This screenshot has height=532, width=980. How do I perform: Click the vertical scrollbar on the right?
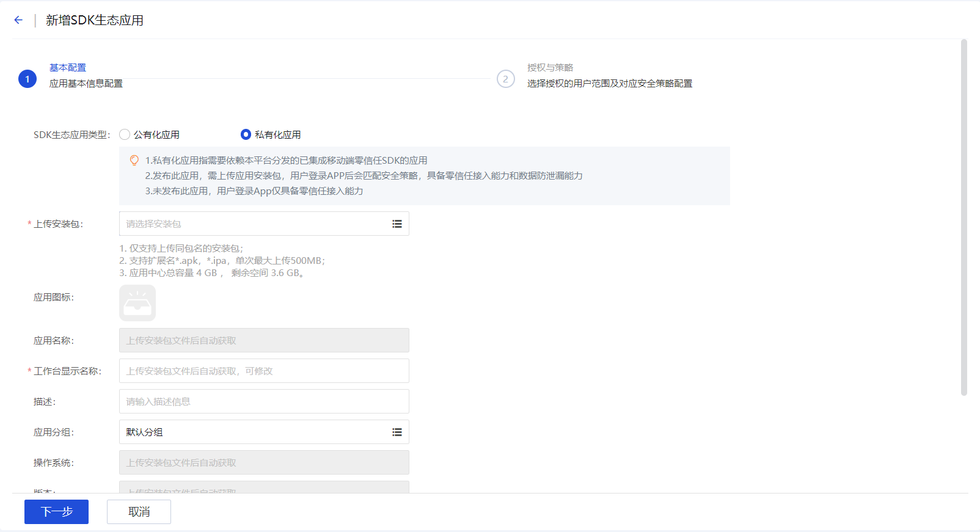coord(964,217)
